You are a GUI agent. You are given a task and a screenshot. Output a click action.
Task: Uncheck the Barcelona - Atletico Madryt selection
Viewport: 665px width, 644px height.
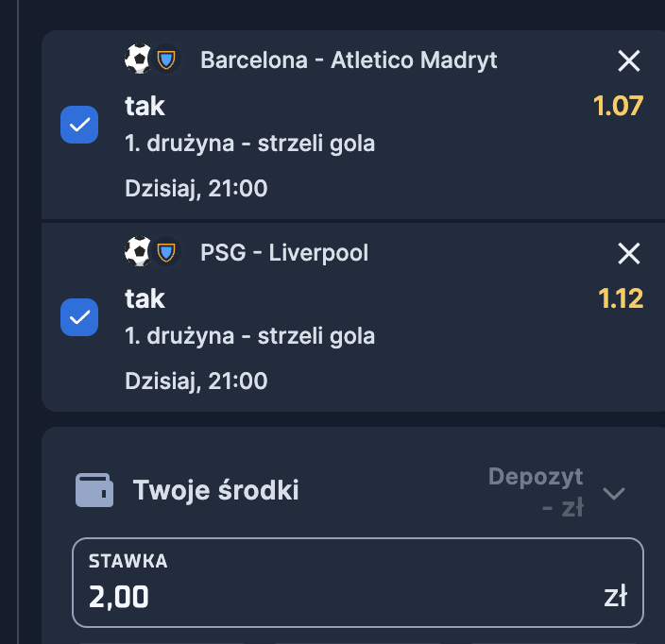pyautogui.click(x=79, y=125)
